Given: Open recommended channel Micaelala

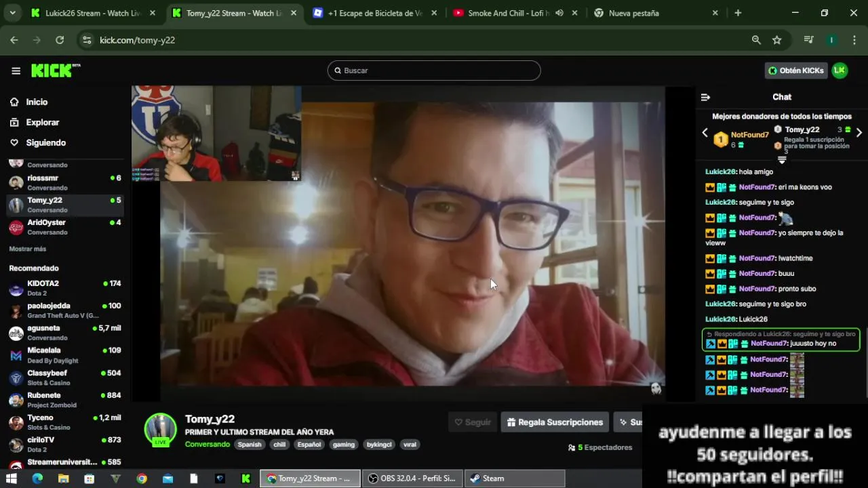Looking at the screenshot, I should click(x=64, y=355).
